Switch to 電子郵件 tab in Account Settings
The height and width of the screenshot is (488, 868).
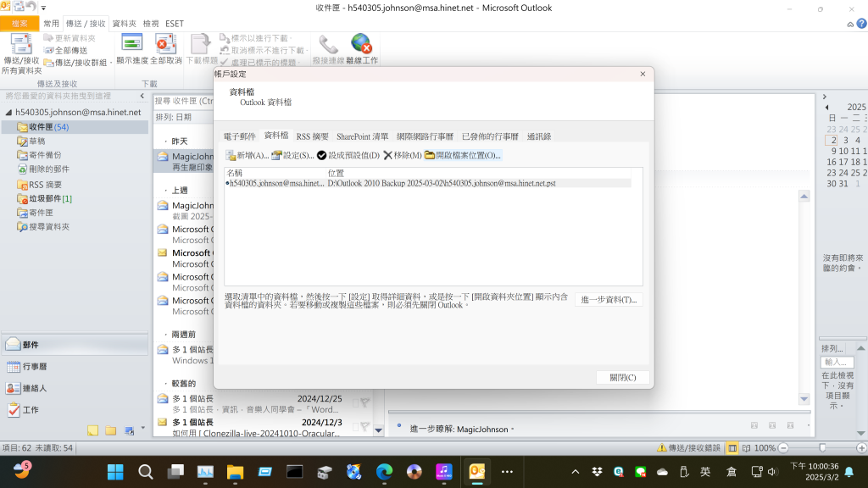point(240,136)
